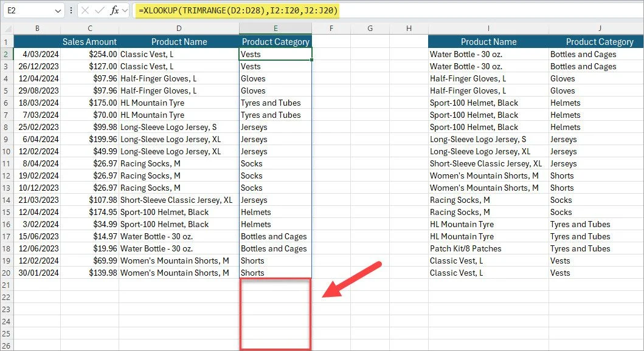644x351 pixels.
Task: Click the date 10/12/2023
Action: click(x=37, y=188)
